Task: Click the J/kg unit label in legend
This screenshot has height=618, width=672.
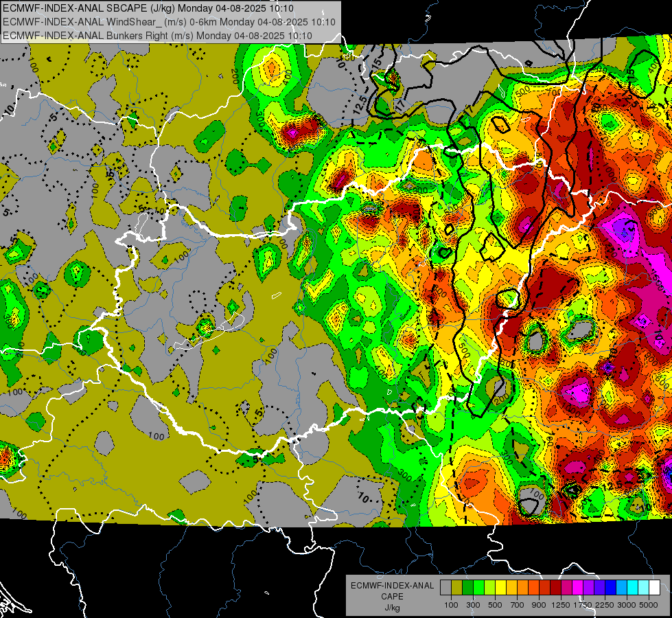Action: [392, 608]
